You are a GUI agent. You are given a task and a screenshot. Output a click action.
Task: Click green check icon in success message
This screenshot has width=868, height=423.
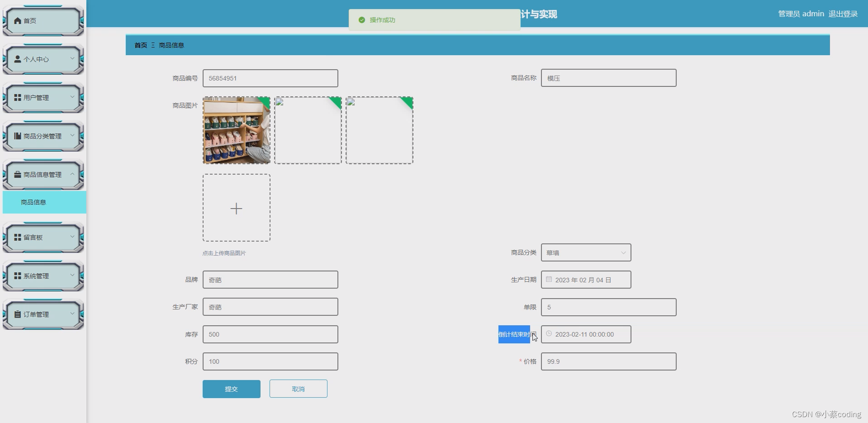coord(361,20)
